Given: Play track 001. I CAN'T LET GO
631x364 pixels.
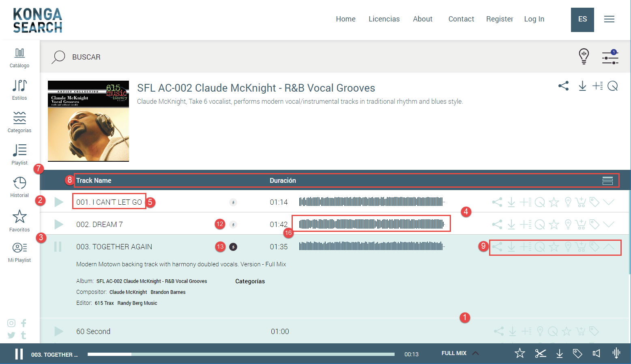Looking at the screenshot, I should [x=59, y=202].
